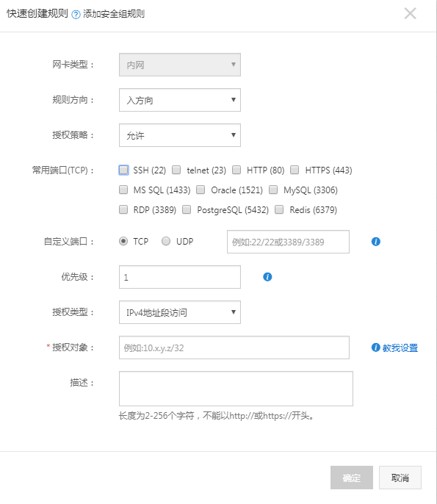This screenshot has height=504, width=437.
Task: Click inside the 描述 description text area
Action: [236, 389]
